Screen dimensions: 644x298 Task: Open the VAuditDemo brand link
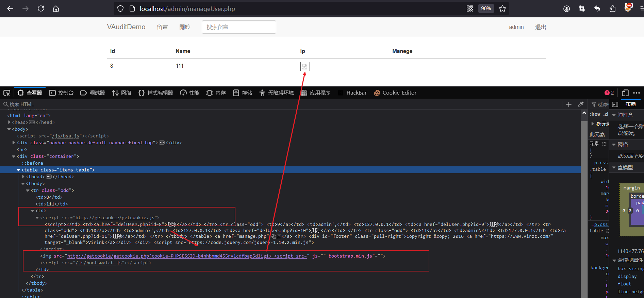126,27
